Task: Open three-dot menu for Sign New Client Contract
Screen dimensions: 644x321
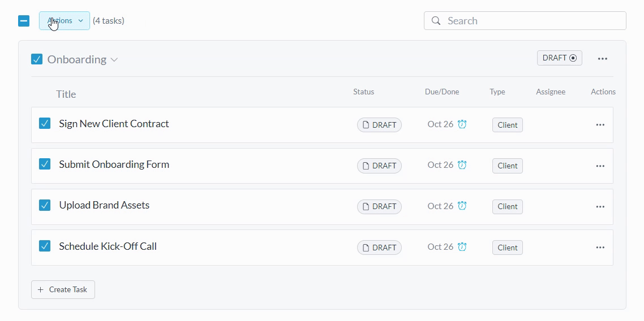Action: [600, 125]
